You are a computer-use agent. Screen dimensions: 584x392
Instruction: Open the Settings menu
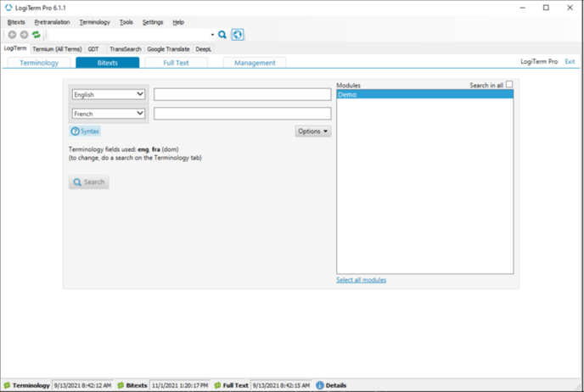pyautogui.click(x=153, y=22)
